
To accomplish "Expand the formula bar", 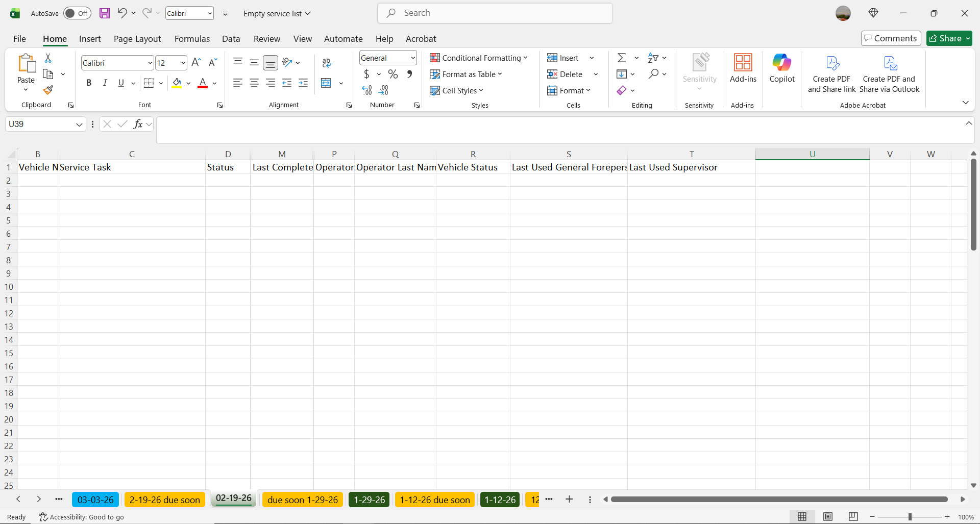I will point(968,123).
